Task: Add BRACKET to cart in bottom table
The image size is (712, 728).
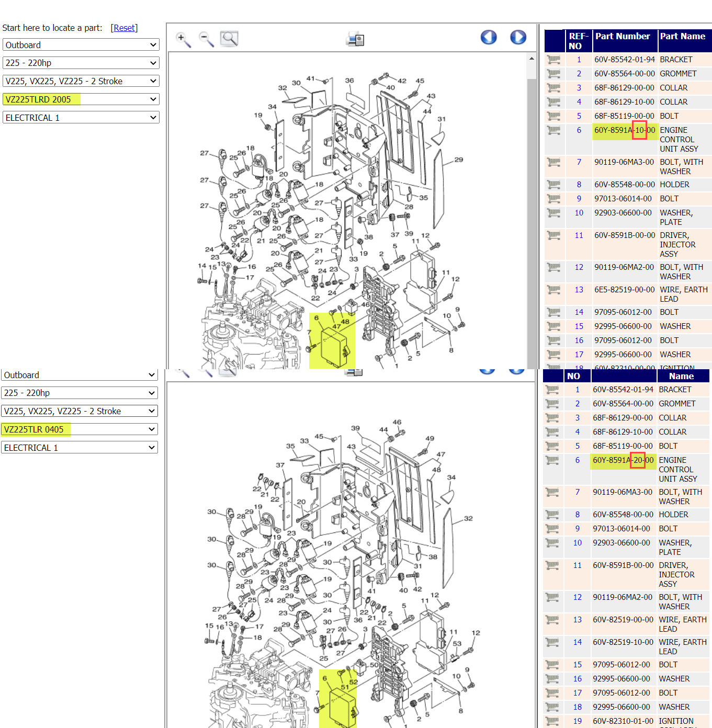Action: 552,390
